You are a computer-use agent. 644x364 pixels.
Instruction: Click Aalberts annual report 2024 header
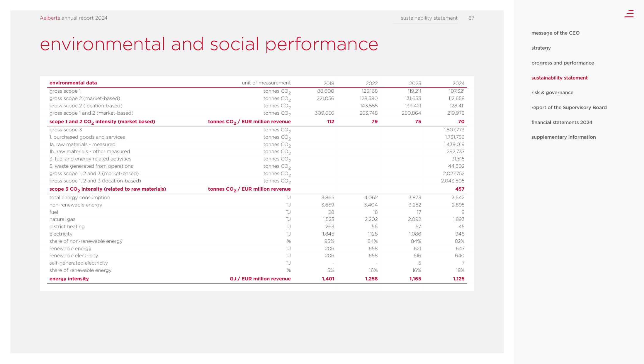74,18
